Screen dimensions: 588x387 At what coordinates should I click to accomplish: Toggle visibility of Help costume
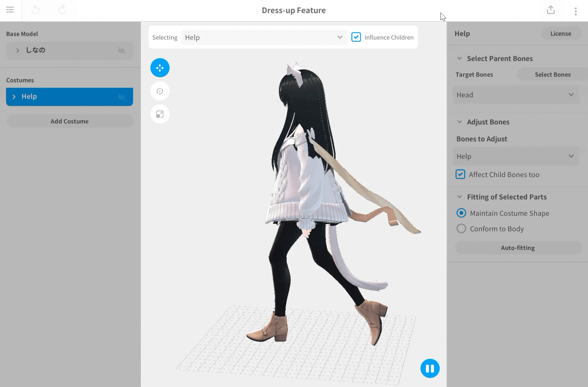click(121, 97)
